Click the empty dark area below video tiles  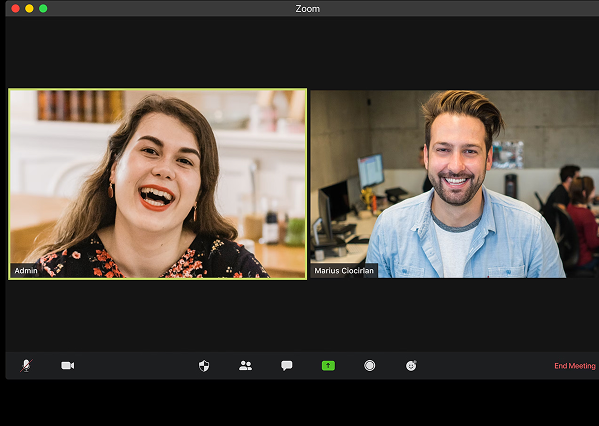pyautogui.click(x=302, y=315)
